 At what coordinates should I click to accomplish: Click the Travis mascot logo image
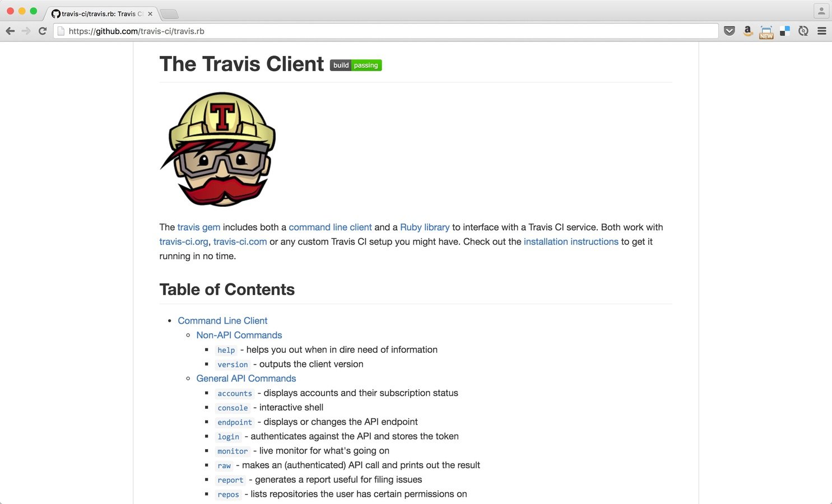218,149
